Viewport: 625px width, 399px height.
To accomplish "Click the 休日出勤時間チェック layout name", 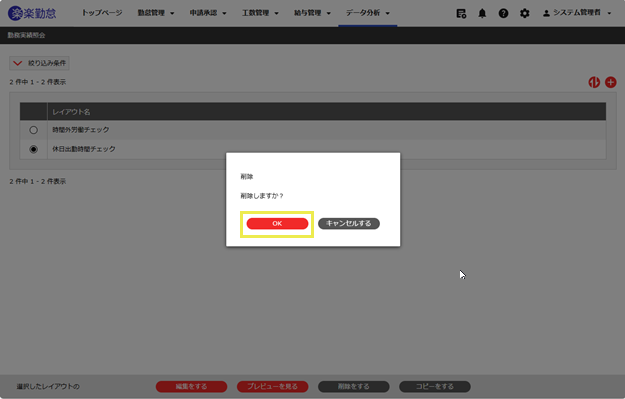I will (84, 149).
